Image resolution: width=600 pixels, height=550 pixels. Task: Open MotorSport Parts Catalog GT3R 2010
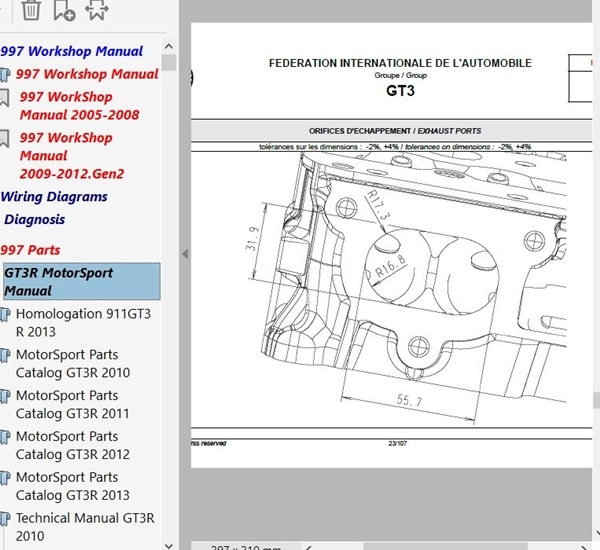73,364
